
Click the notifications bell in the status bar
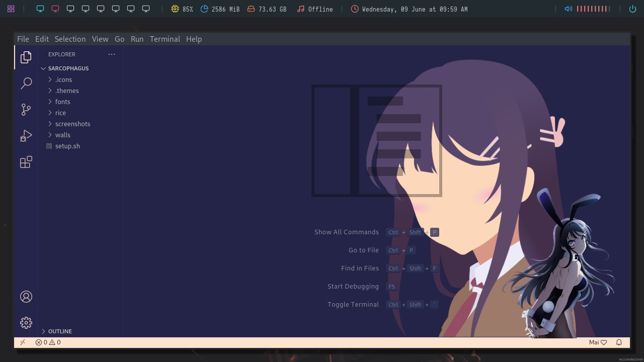coord(619,342)
